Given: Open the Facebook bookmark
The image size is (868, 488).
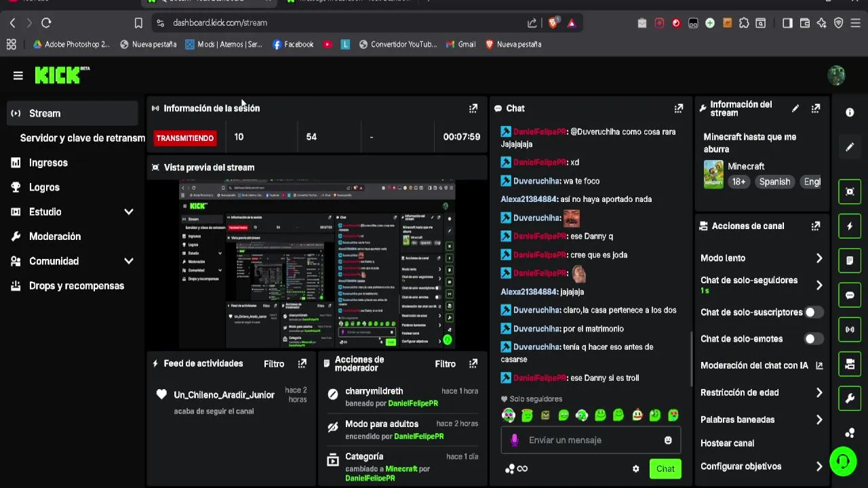Looking at the screenshot, I should click(293, 44).
